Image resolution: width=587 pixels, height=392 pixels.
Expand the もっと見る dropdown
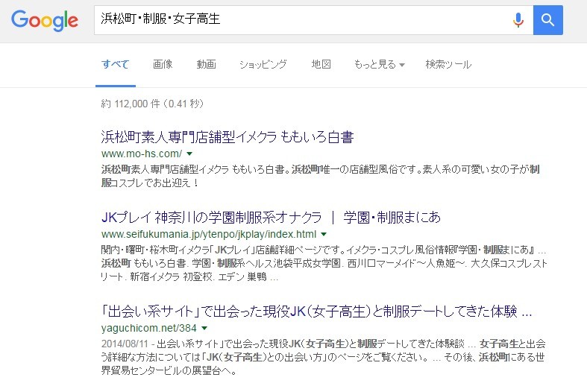[x=379, y=64]
